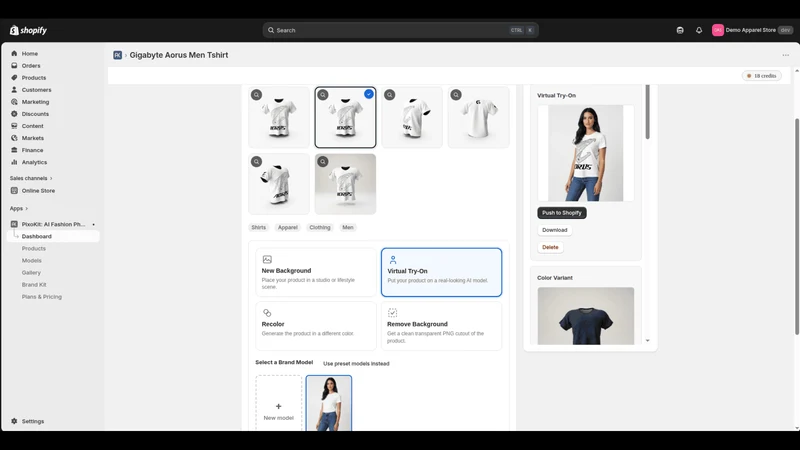The height and width of the screenshot is (450, 800).
Task: Open the three-dot page options menu
Action: [786, 55]
